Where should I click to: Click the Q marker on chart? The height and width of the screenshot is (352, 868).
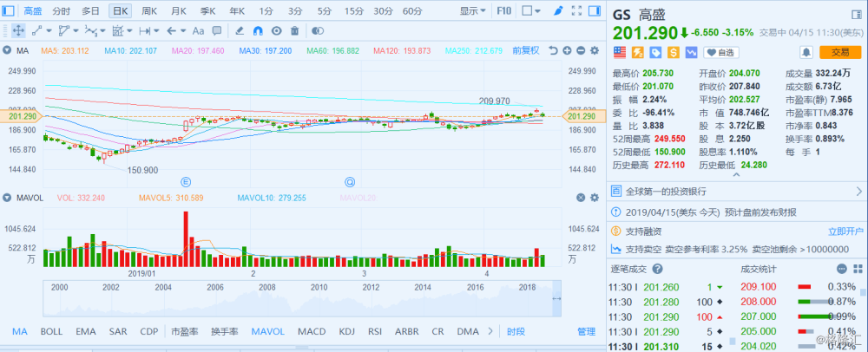pyautogui.click(x=350, y=181)
